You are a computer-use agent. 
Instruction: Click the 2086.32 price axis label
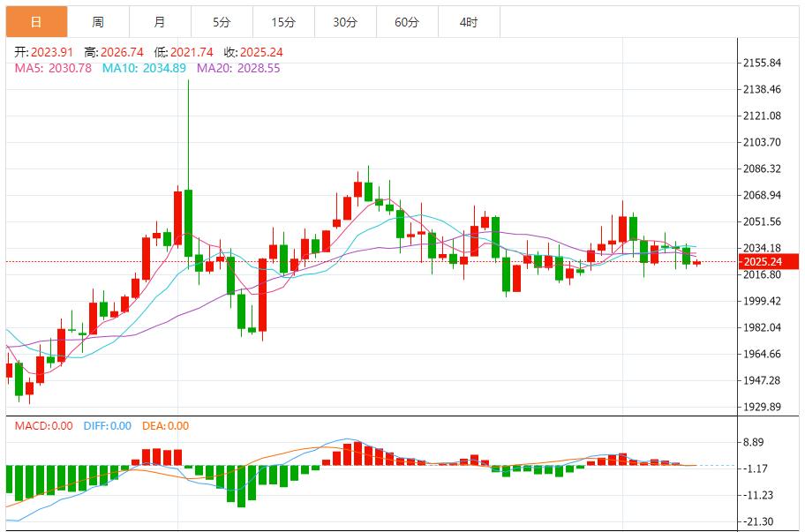pyautogui.click(x=763, y=169)
